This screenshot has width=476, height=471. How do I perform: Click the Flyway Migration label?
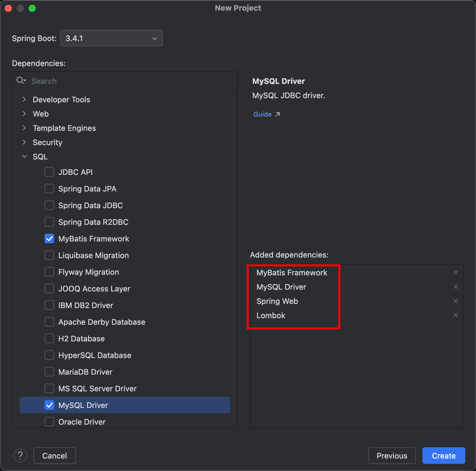click(89, 272)
